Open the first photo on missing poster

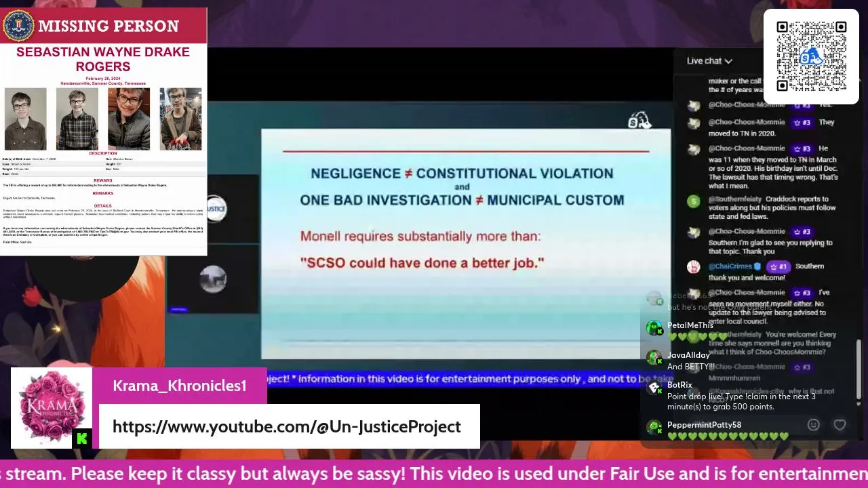point(26,119)
